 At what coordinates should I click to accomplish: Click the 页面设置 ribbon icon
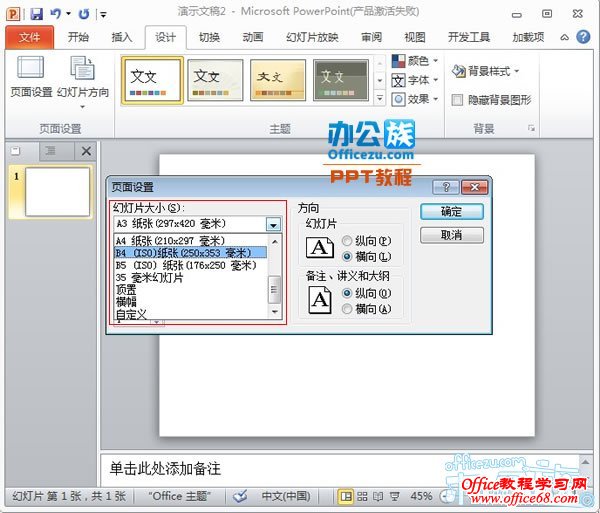tap(31, 77)
